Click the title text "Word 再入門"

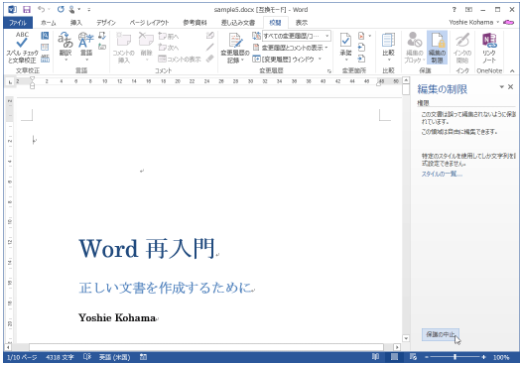[x=147, y=249]
